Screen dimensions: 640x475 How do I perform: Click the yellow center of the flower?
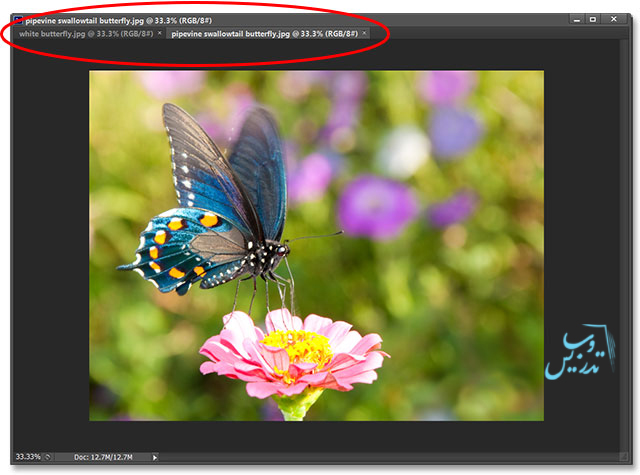297,347
